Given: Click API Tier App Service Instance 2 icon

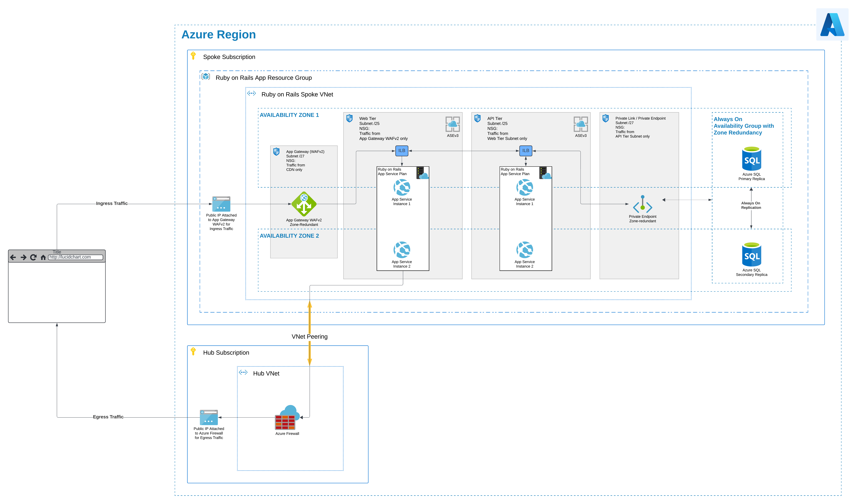Looking at the screenshot, I should tap(525, 250).
